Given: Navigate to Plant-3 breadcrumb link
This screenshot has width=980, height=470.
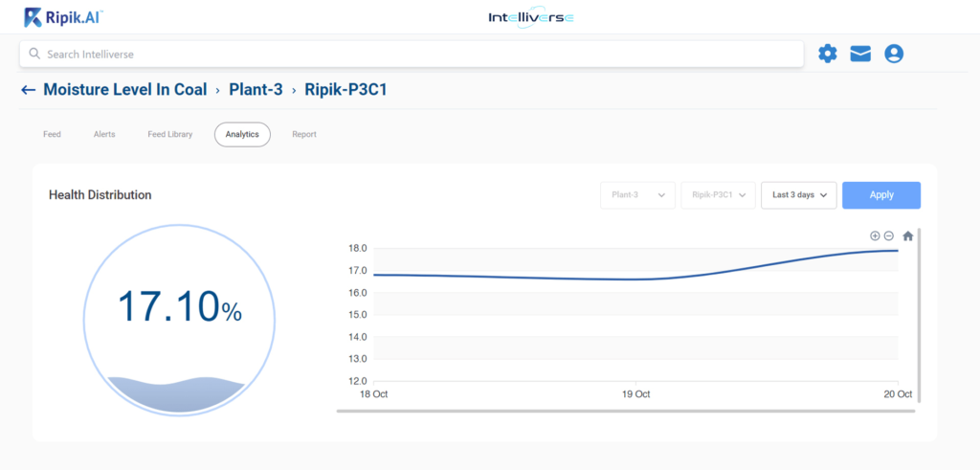Looking at the screenshot, I should pos(256,90).
